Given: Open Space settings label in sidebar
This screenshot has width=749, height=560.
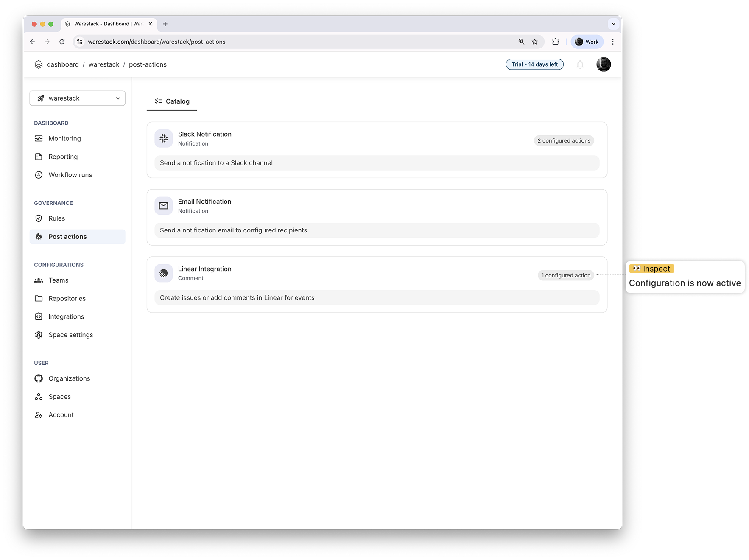Looking at the screenshot, I should 71,335.
